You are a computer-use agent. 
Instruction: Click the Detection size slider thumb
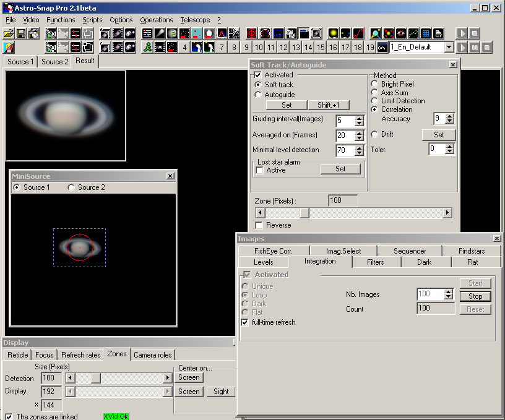coord(95,378)
